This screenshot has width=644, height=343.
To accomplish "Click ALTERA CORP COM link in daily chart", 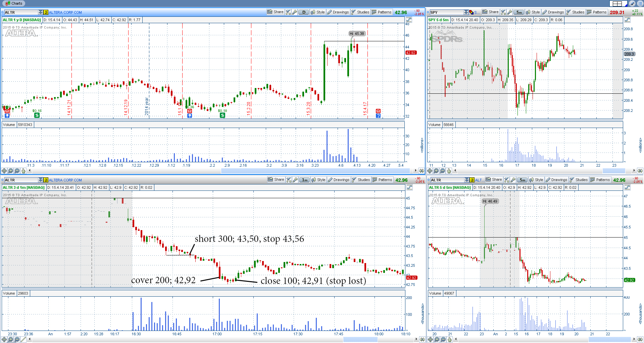I will [x=65, y=12].
